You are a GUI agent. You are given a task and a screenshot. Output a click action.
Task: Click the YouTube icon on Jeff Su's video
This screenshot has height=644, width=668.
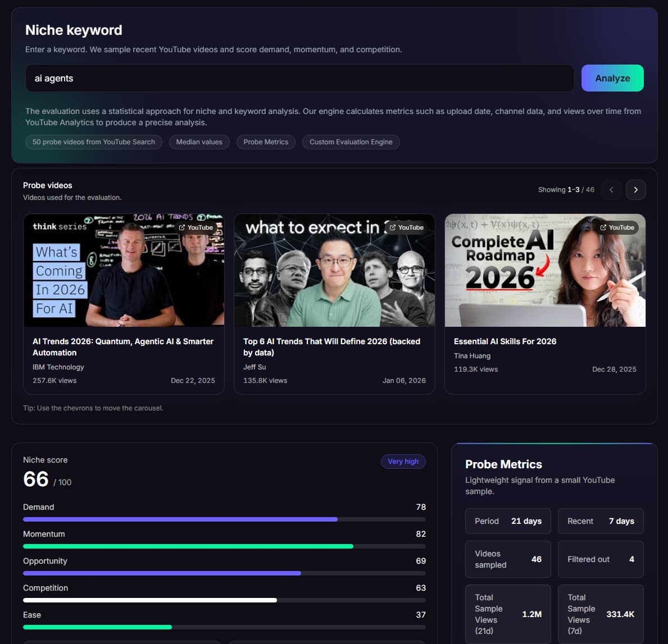tap(407, 227)
